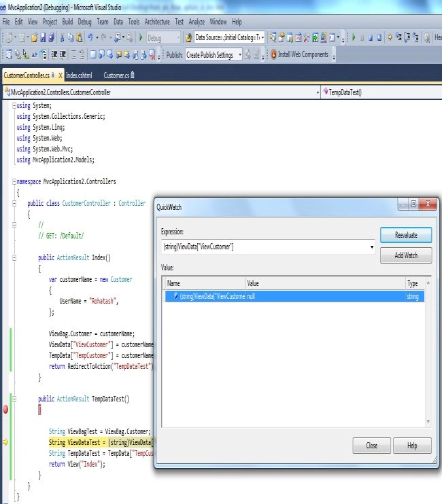Open the Tools menu
Screen dimensions: 442x504
pyautogui.click(x=134, y=22)
